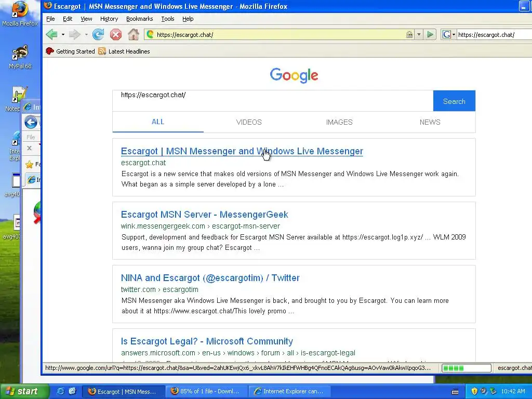Switch to the IMAGES results tab
Viewport: 532px width, 399px height.
pos(339,122)
